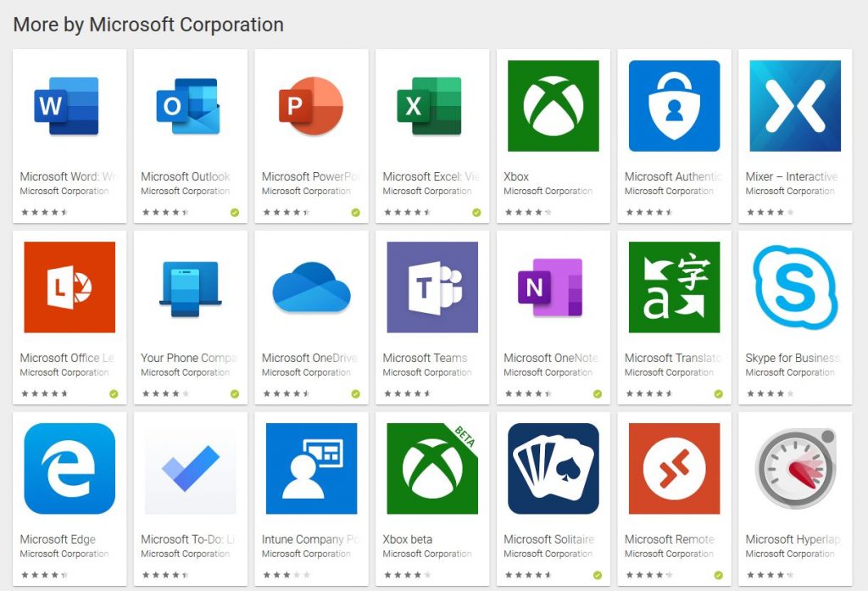Open the Microsoft Hyperlapse gauge icon
The height and width of the screenshot is (591, 868).
pyautogui.click(x=795, y=469)
